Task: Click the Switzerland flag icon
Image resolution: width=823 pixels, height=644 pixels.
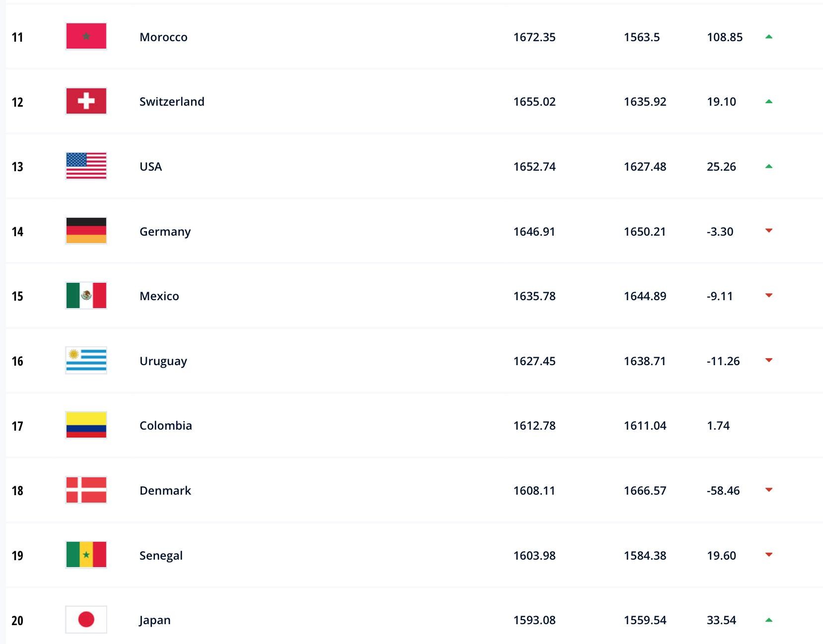Action: 86,101
